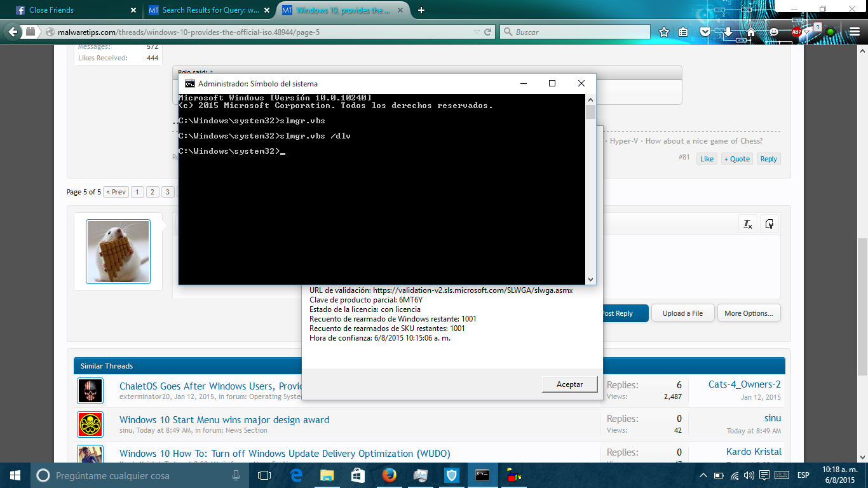Launch Microsoft Edge from the taskbar
Screen dimensions: 868x488
pyautogui.click(x=296, y=475)
